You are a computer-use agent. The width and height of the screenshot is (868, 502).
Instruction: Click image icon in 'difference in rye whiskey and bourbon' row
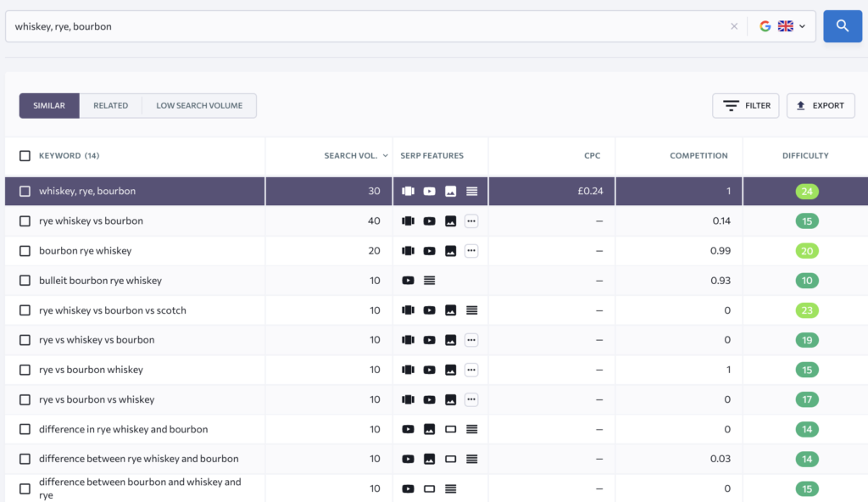coord(429,429)
